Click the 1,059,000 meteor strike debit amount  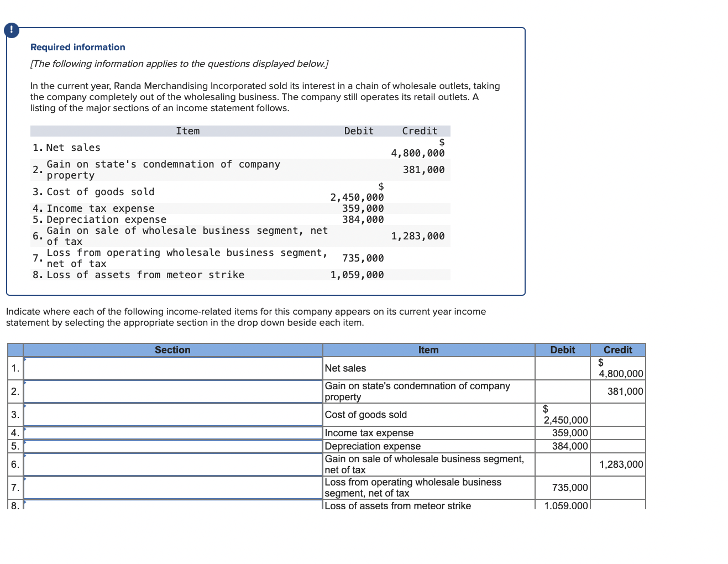coord(565,505)
